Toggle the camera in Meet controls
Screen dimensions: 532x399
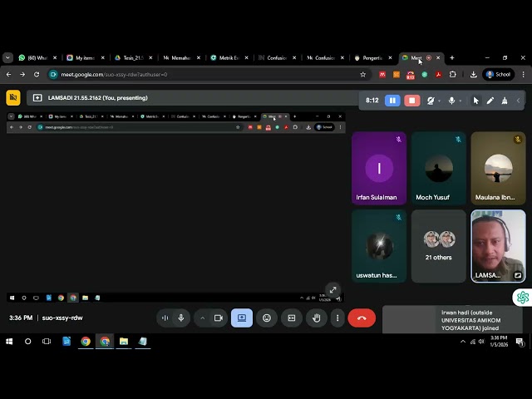click(219, 318)
